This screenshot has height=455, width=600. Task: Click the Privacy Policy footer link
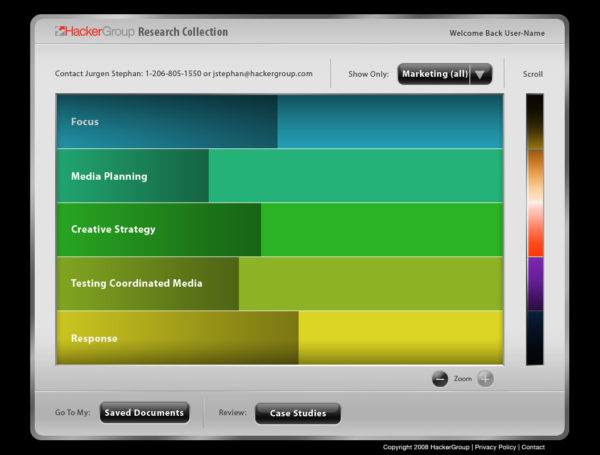coord(495,447)
